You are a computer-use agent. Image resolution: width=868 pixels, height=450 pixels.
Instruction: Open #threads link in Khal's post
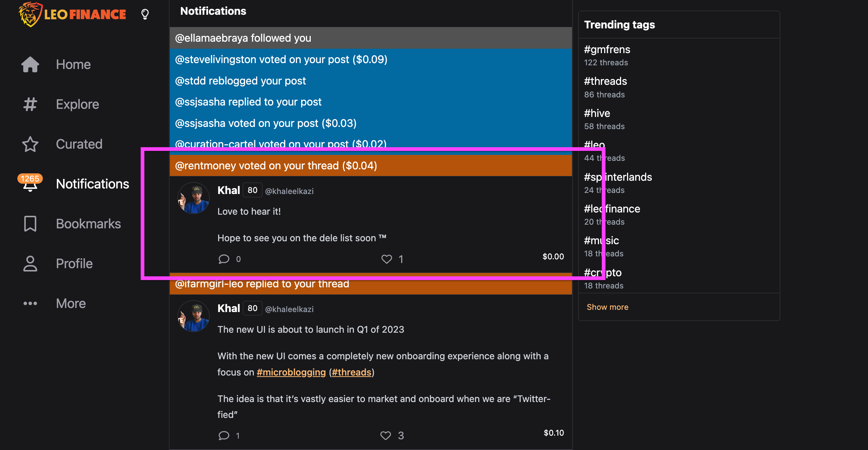(351, 372)
